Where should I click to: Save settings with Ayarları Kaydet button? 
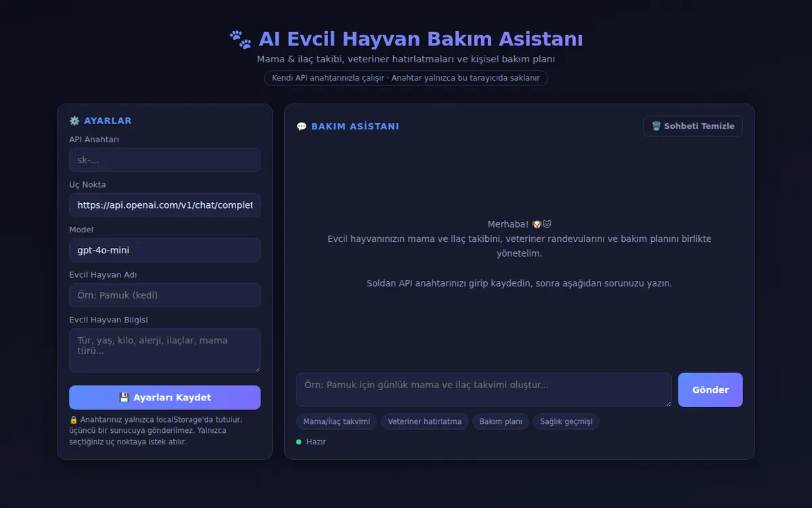(x=164, y=398)
